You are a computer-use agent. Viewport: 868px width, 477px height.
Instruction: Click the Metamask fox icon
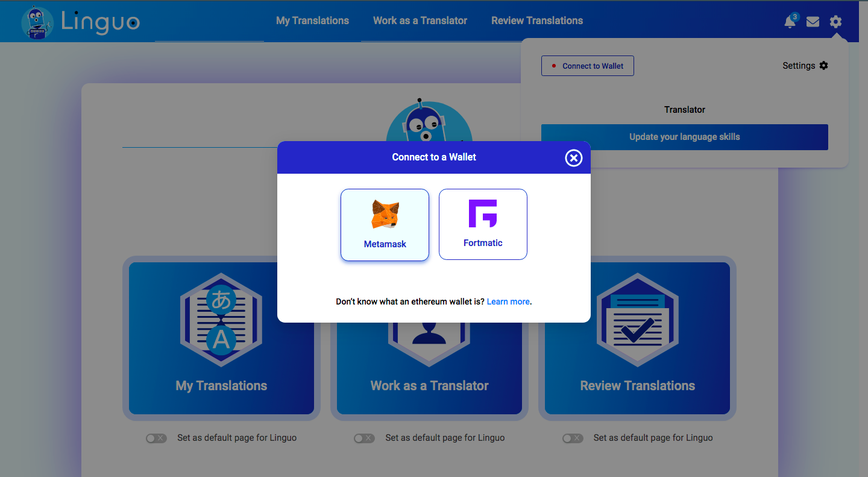point(385,215)
